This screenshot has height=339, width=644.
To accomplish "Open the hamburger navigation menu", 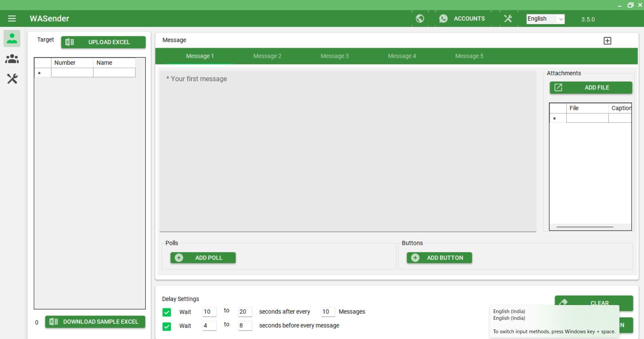I will [12, 18].
